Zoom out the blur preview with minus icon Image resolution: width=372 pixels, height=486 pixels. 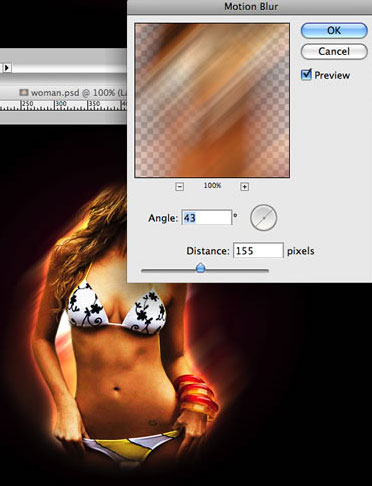(x=179, y=186)
